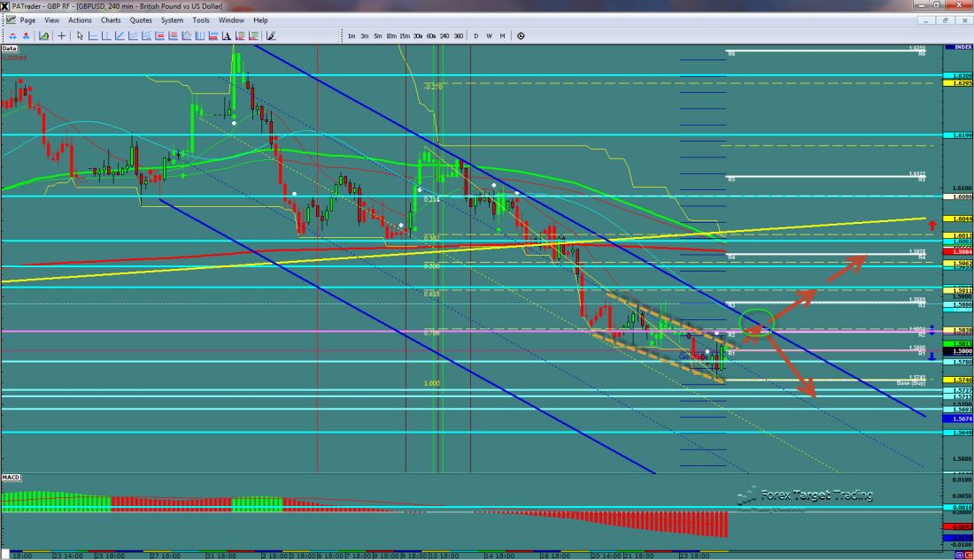Select the text annotation 'A' tool
Screen dimensions: 974x560
point(225,36)
